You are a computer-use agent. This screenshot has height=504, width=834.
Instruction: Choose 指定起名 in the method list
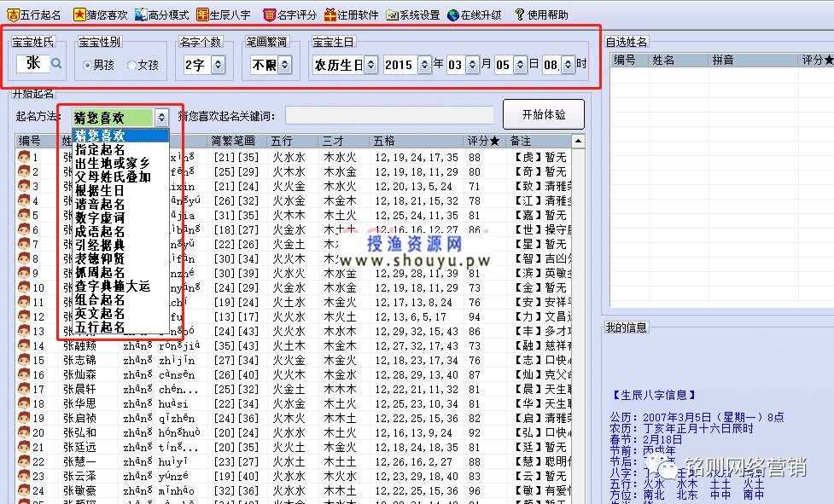tap(120, 149)
